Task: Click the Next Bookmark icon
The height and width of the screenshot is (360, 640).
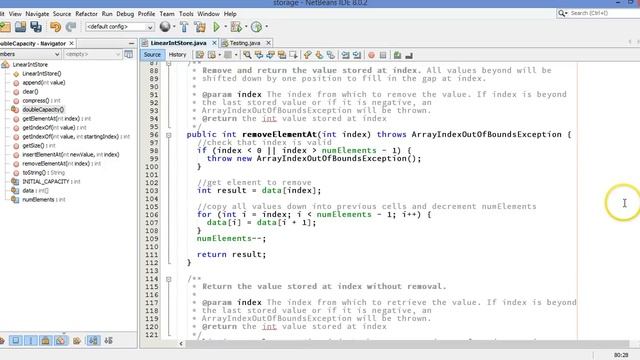Action: point(319,55)
